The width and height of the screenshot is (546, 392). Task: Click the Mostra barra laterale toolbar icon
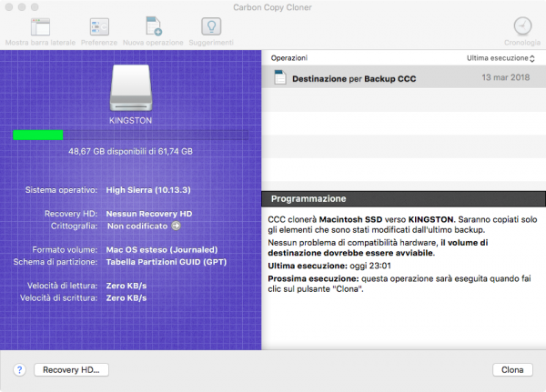tap(40, 26)
